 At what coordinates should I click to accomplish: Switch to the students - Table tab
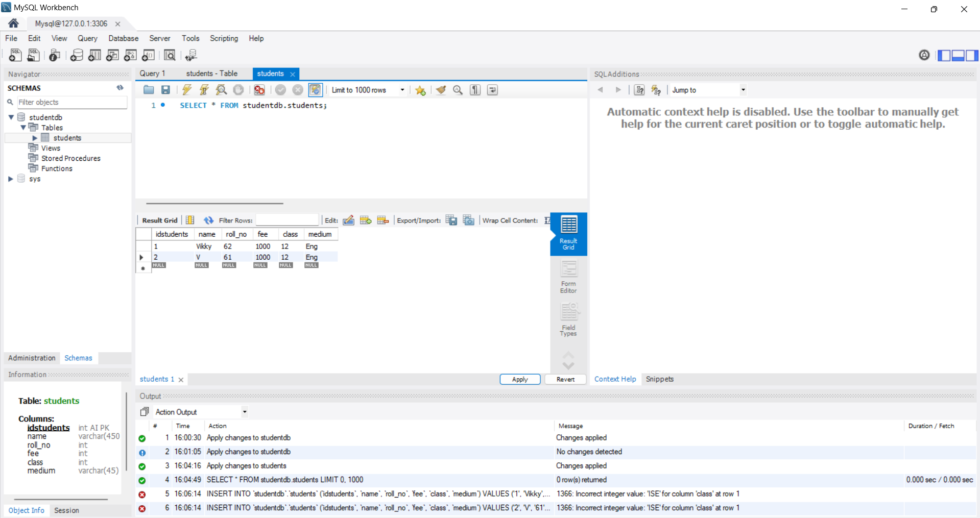(211, 73)
